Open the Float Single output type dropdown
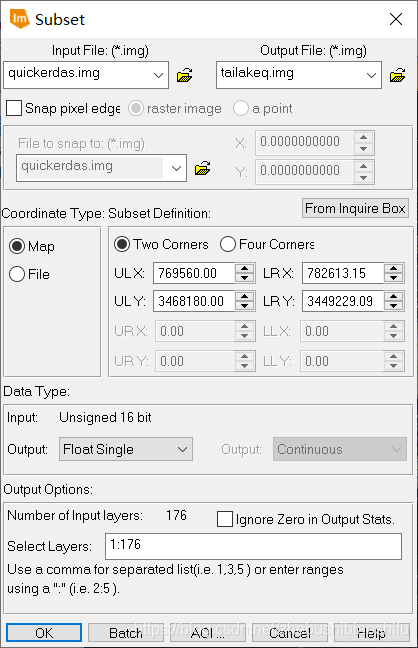This screenshot has width=418, height=648. point(126,449)
